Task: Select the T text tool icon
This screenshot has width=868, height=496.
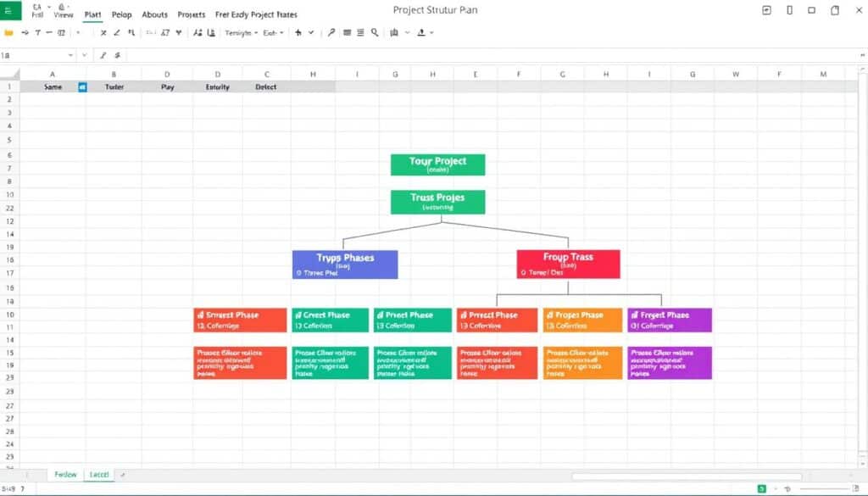Action: [37, 33]
